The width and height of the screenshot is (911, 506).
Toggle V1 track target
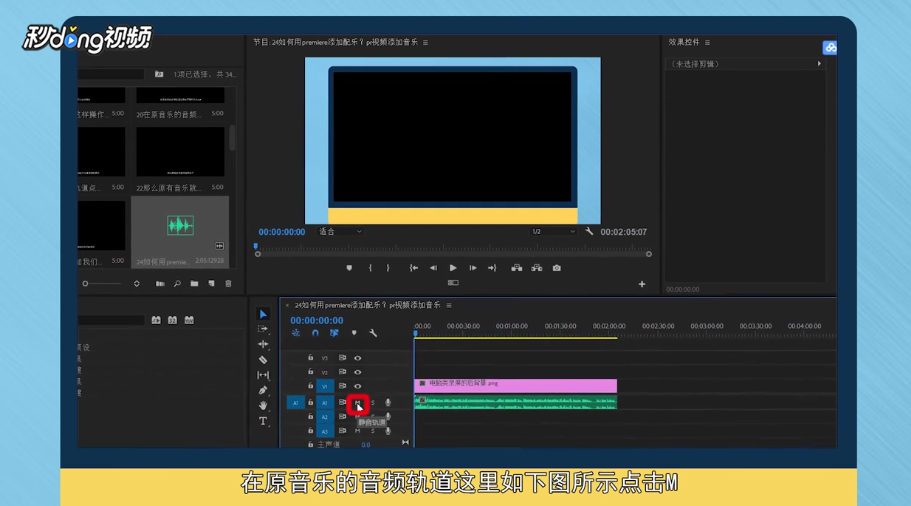pyautogui.click(x=325, y=386)
